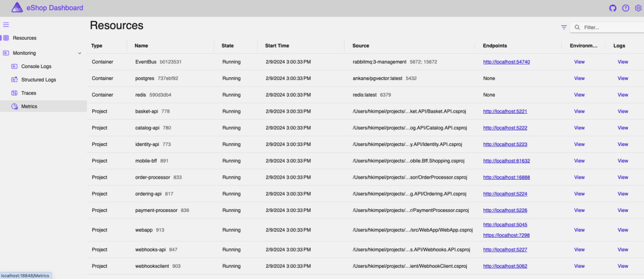Click the Console Logs sidebar icon
The image size is (644, 279).
click(15, 67)
